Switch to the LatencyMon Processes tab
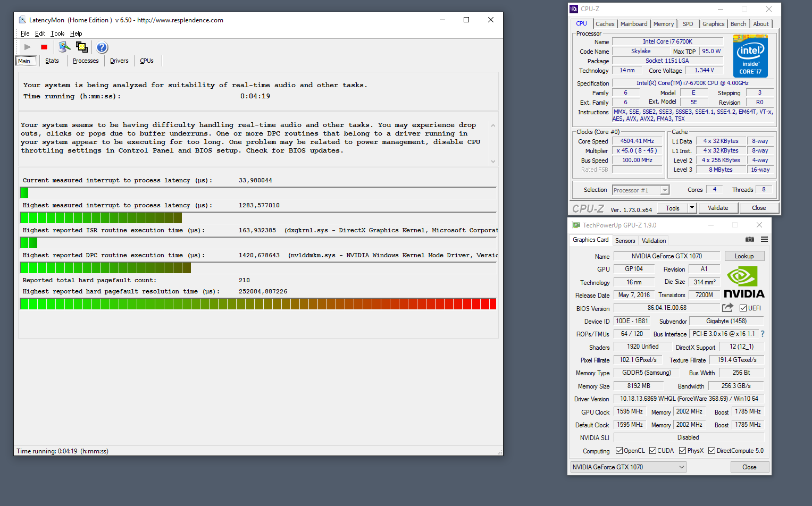Image resolution: width=812 pixels, height=506 pixels. [86, 61]
